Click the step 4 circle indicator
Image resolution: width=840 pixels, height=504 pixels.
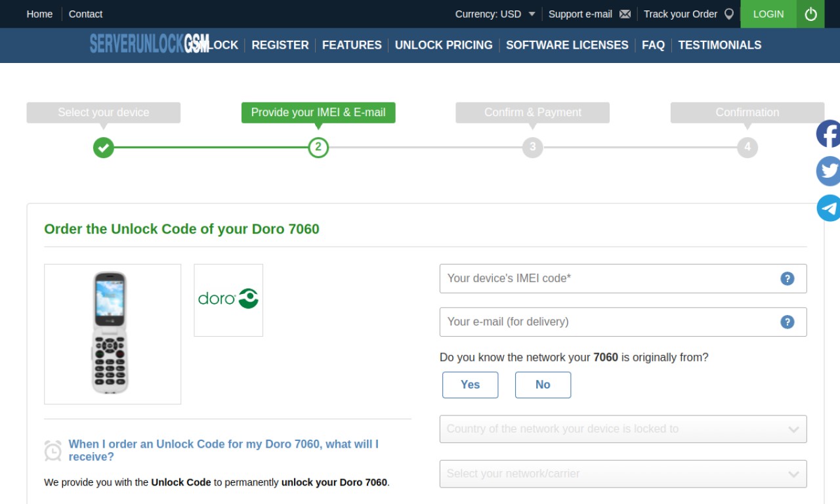[x=747, y=147]
